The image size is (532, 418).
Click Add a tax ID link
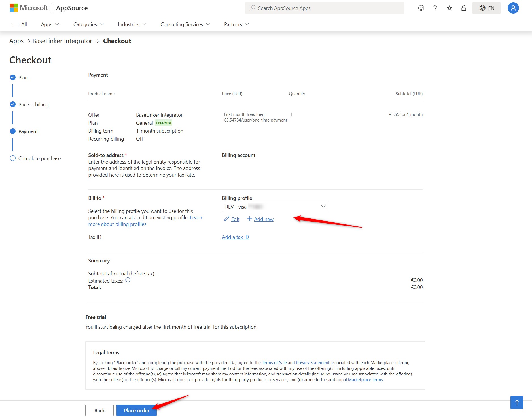pyautogui.click(x=236, y=237)
